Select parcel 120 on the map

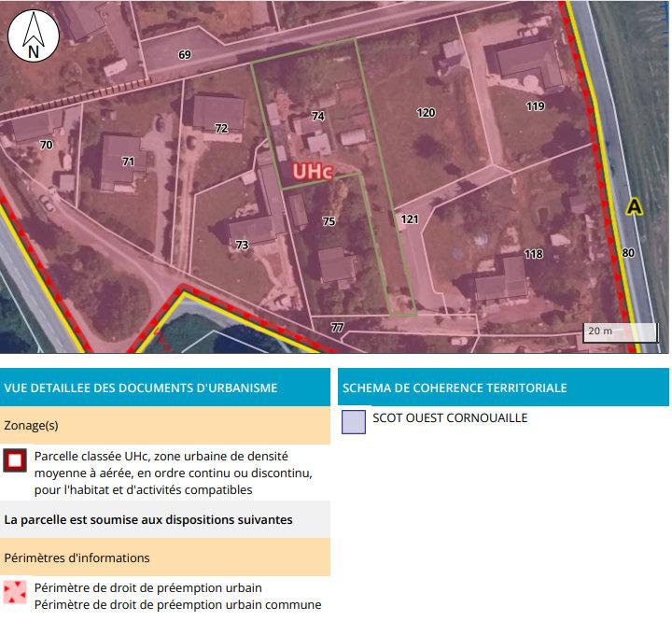(426, 113)
